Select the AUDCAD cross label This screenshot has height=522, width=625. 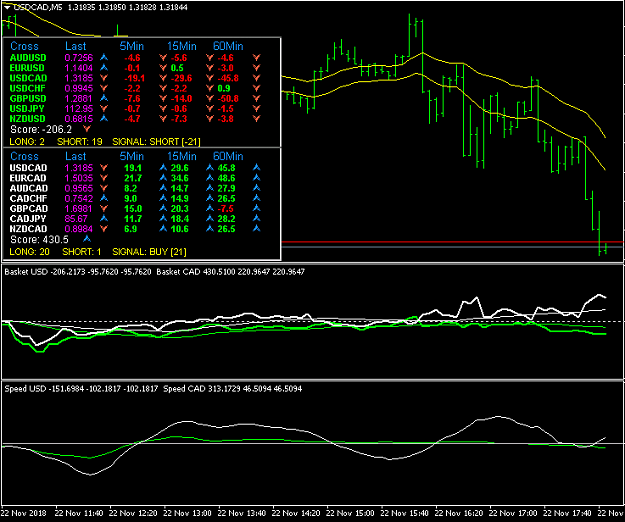click(x=29, y=188)
